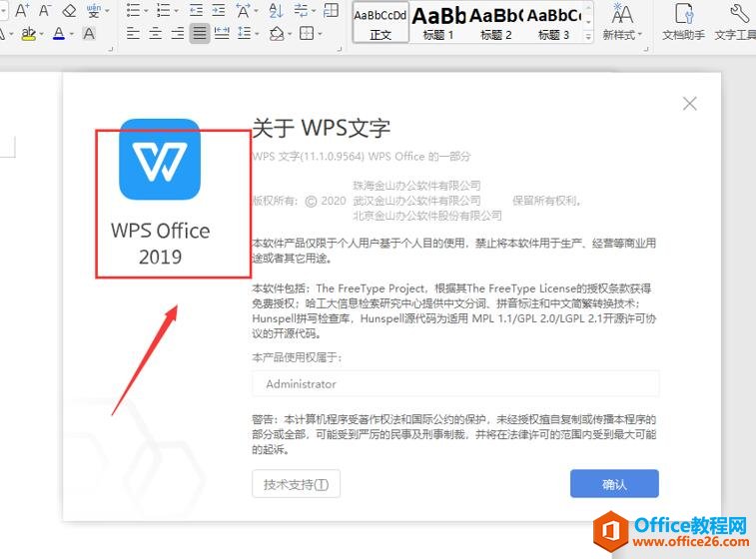Apply paragraph borders

click(307, 34)
